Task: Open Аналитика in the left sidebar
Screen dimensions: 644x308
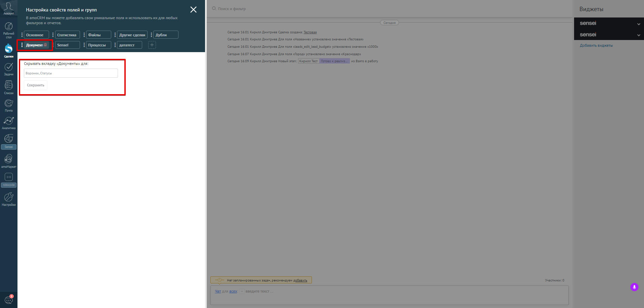Action: click(9, 123)
